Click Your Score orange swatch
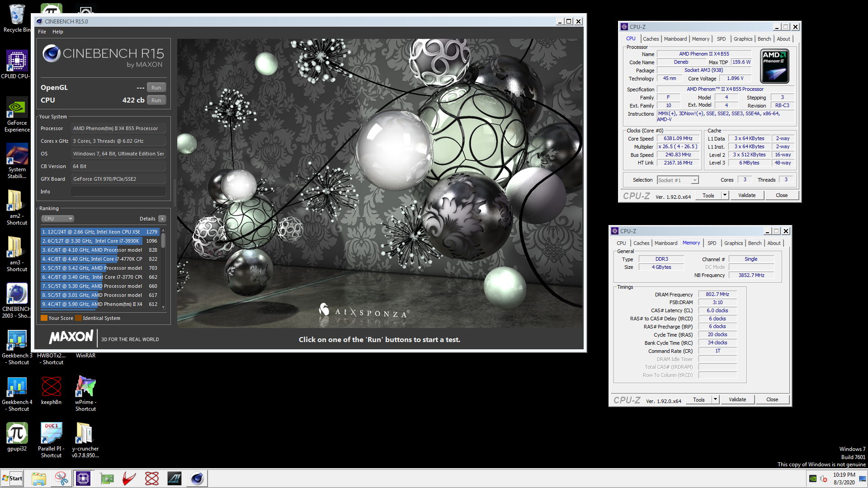Image resolution: width=868 pixels, height=488 pixels. coord(44,318)
